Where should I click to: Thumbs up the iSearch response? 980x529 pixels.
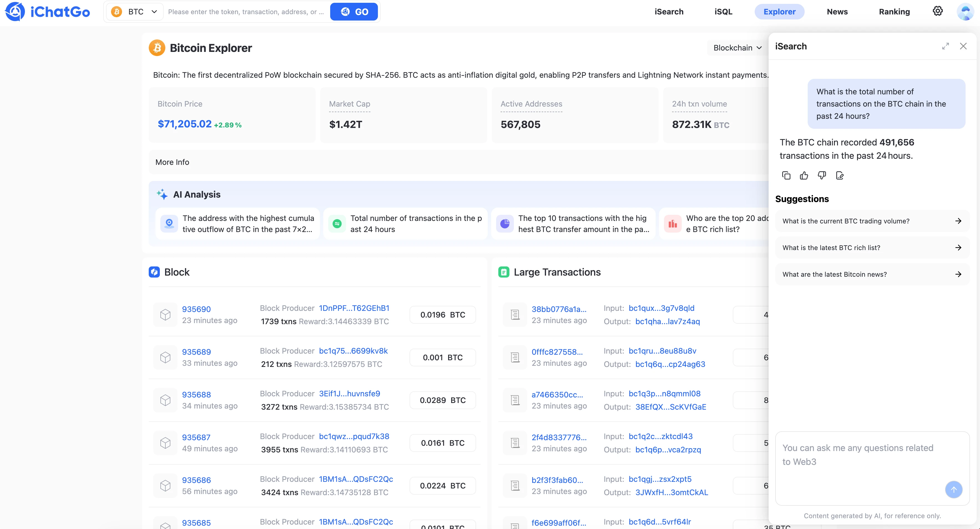804,175
